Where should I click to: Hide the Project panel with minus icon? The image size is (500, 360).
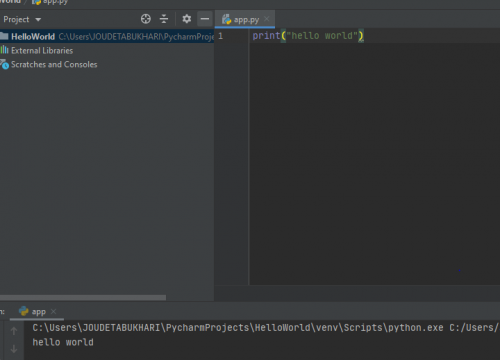(205, 19)
